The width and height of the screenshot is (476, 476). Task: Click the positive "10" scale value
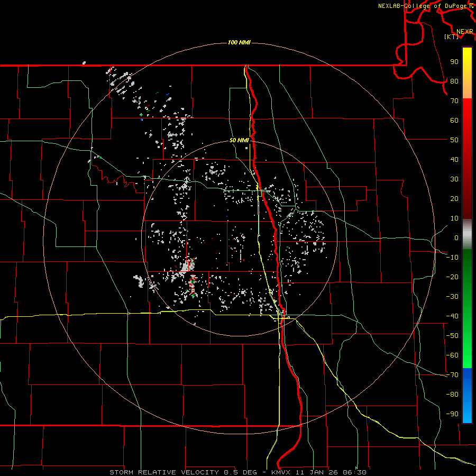454,218
